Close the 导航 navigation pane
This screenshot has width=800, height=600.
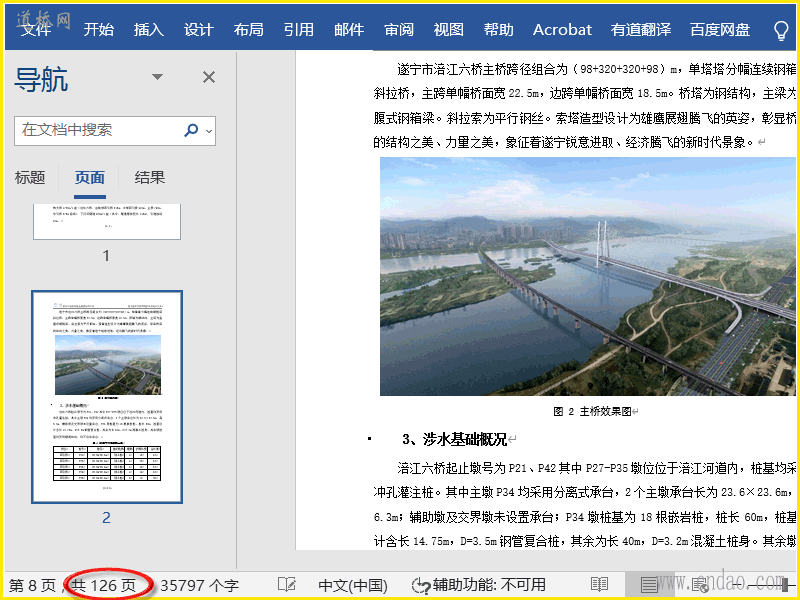(209, 77)
